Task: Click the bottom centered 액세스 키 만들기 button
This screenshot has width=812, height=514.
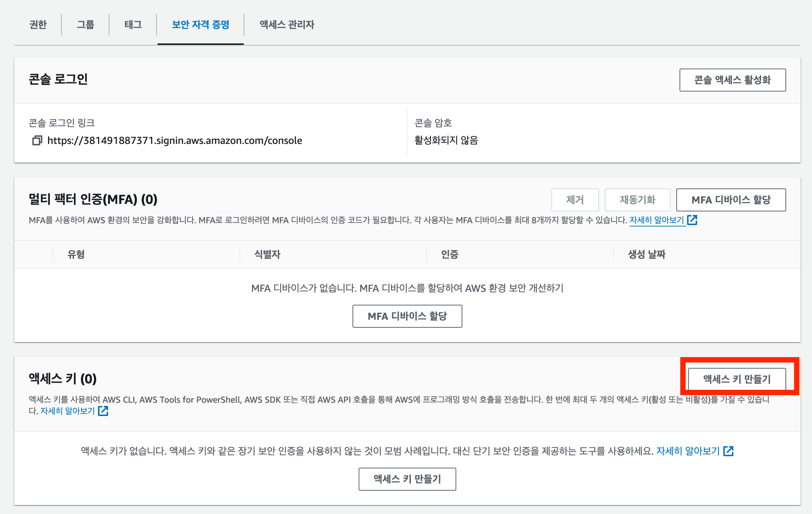Action: tap(407, 479)
